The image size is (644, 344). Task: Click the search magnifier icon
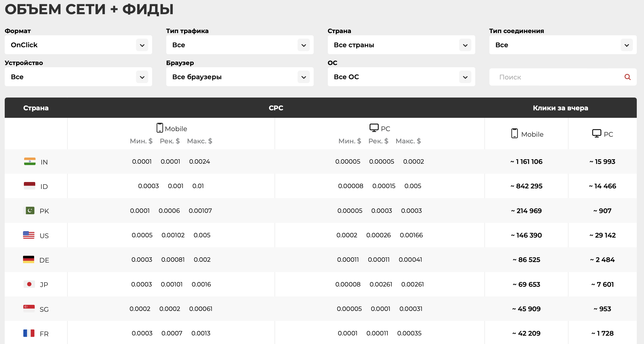pyautogui.click(x=627, y=77)
